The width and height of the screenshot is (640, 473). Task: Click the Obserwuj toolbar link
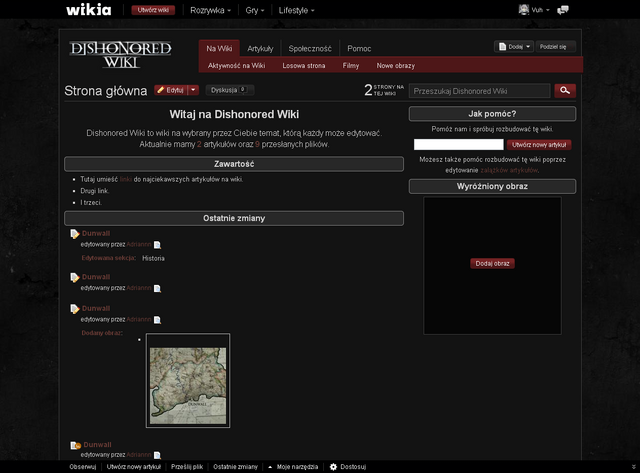[82, 467]
